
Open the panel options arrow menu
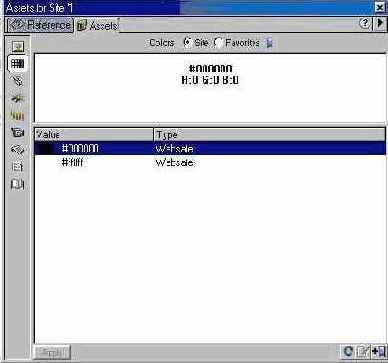coord(380,23)
